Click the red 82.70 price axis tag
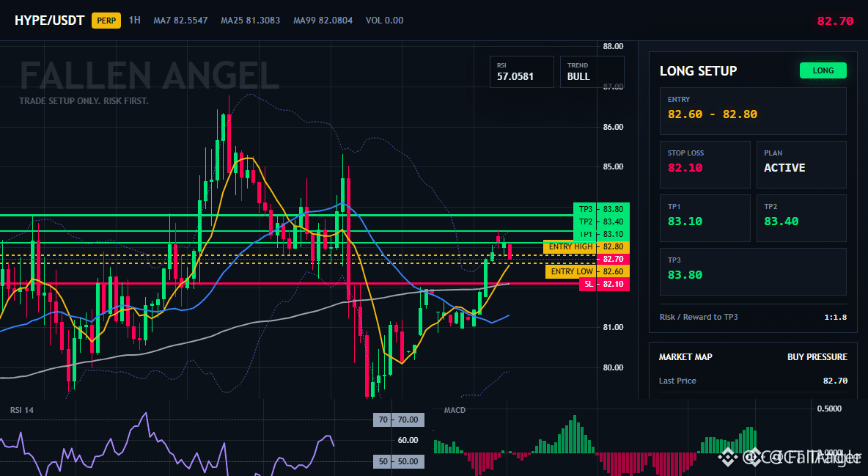The width and height of the screenshot is (868, 476). (x=613, y=259)
